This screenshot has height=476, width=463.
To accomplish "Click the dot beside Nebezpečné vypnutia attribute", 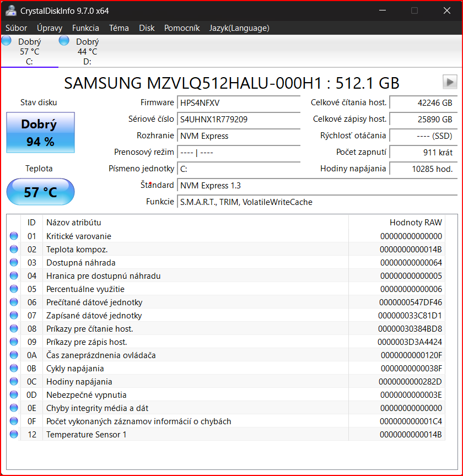I will 13,394.
